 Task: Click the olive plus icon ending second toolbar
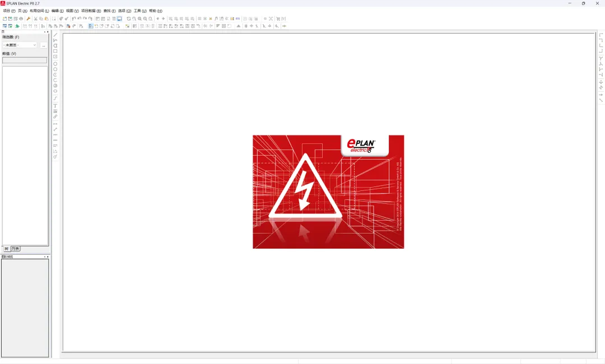(x=285, y=26)
